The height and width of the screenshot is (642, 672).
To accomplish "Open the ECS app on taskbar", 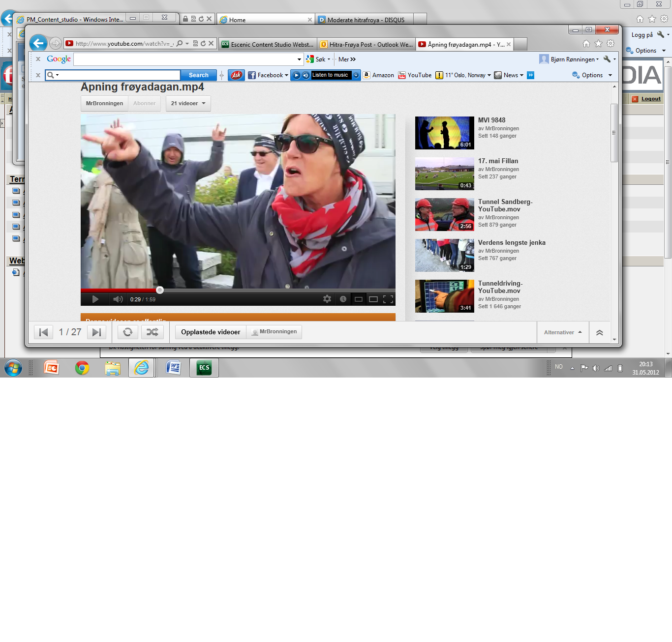I will pyautogui.click(x=204, y=368).
